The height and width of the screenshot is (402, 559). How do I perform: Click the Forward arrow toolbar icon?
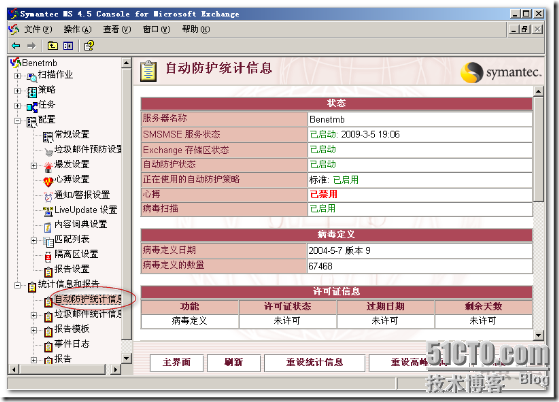pos(31,46)
